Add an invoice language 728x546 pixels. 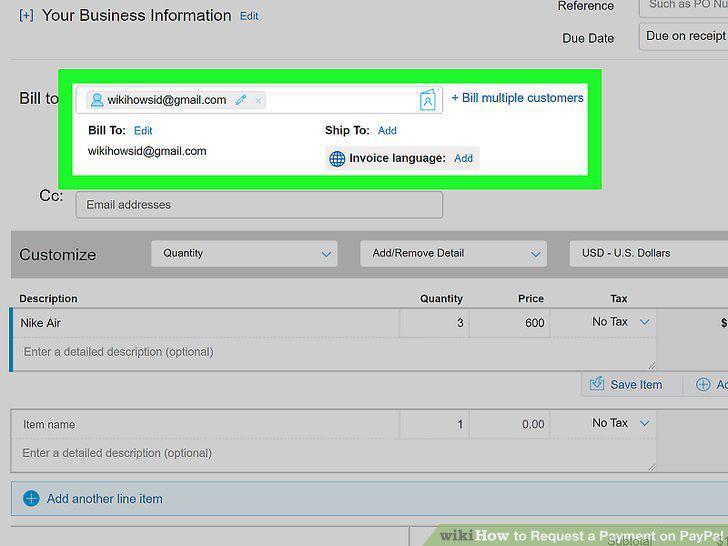(463, 158)
